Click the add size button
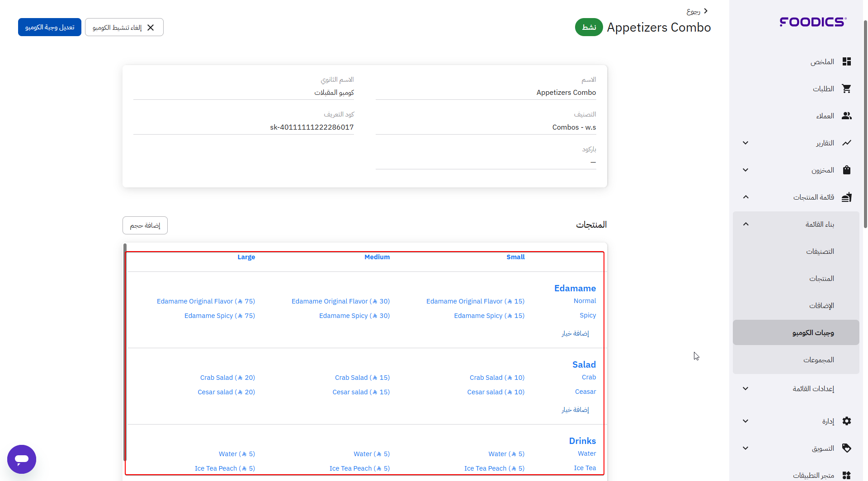 point(145,225)
